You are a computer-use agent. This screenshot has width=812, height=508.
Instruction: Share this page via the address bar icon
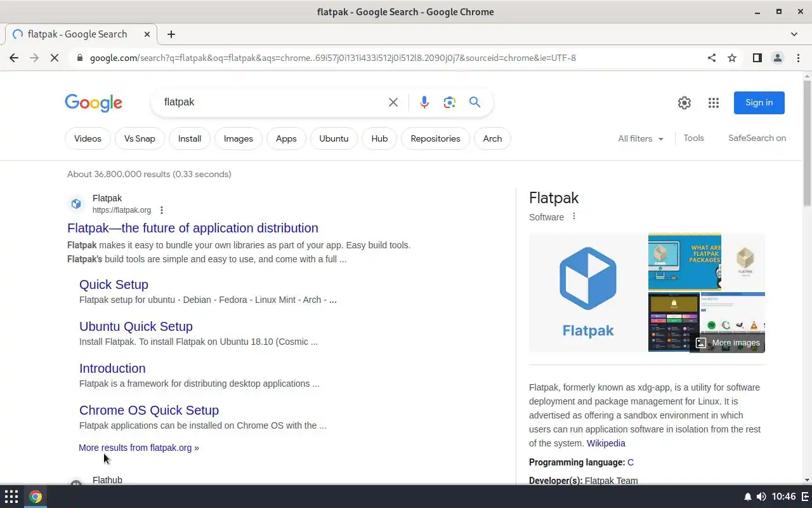tap(712, 58)
